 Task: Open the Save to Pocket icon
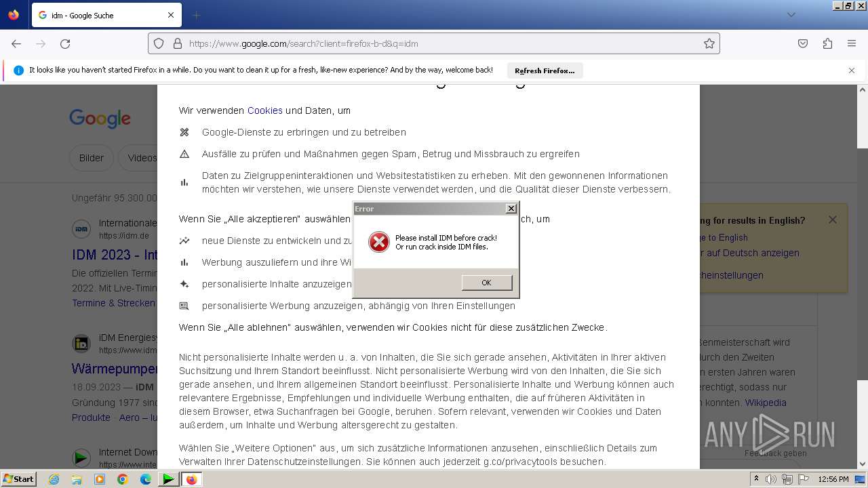click(x=803, y=43)
